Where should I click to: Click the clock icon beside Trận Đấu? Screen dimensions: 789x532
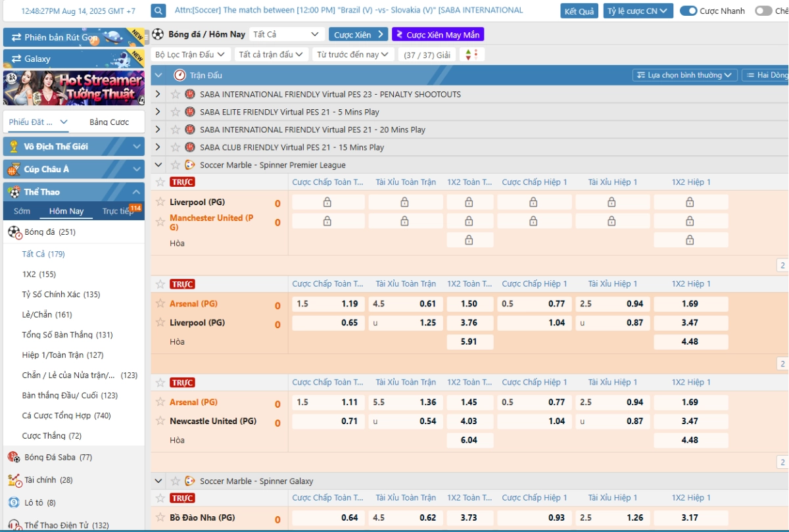pos(179,75)
